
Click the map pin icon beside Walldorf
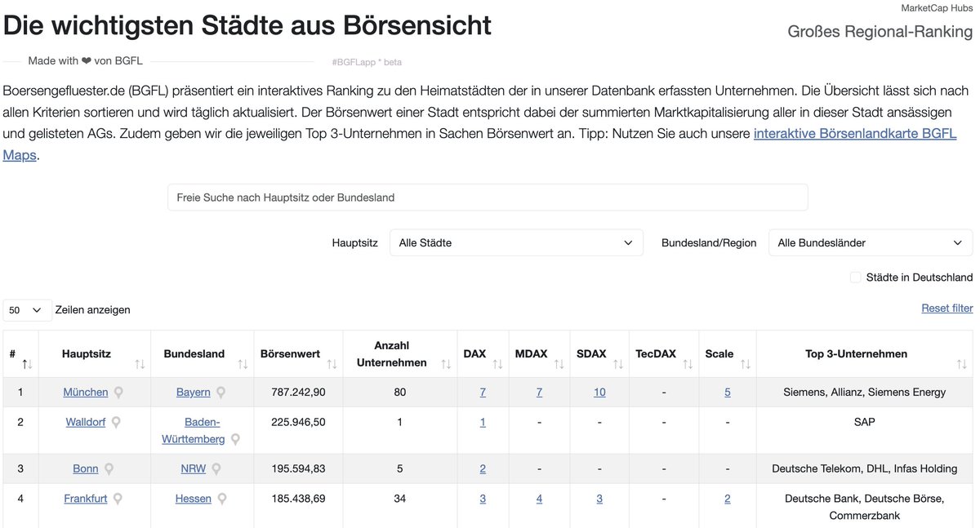tap(116, 423)
